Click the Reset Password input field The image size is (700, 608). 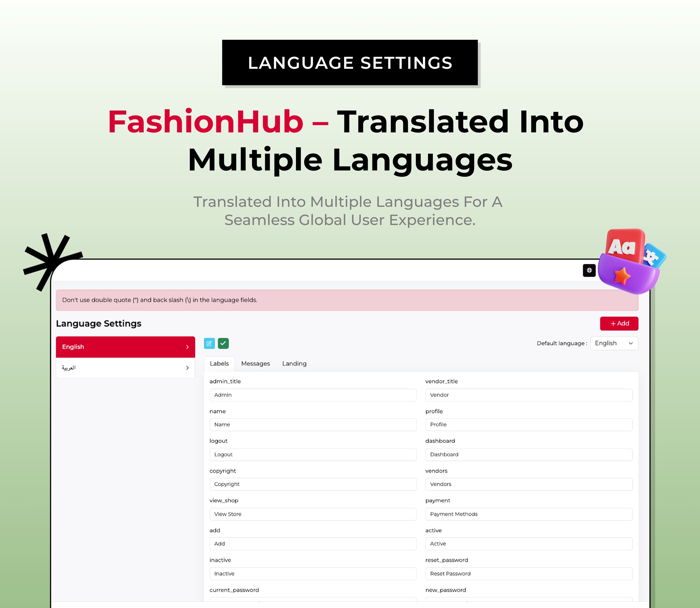[528, 573]
